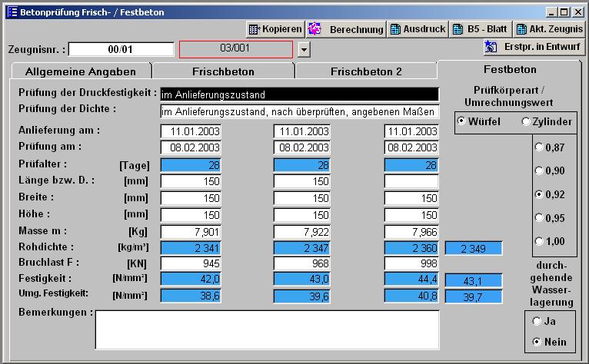
Task: Click Akt. Zeugnis button
Action: tap(548, 29)
